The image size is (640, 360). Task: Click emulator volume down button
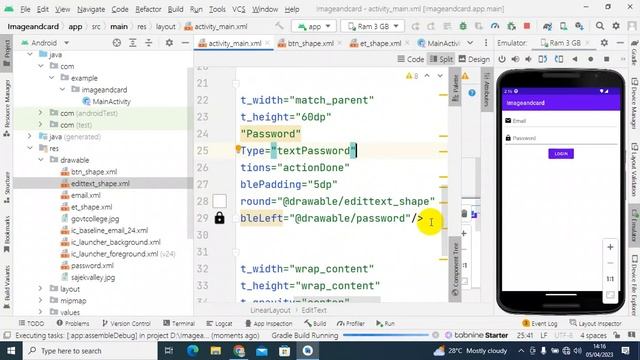pos(529,59)
